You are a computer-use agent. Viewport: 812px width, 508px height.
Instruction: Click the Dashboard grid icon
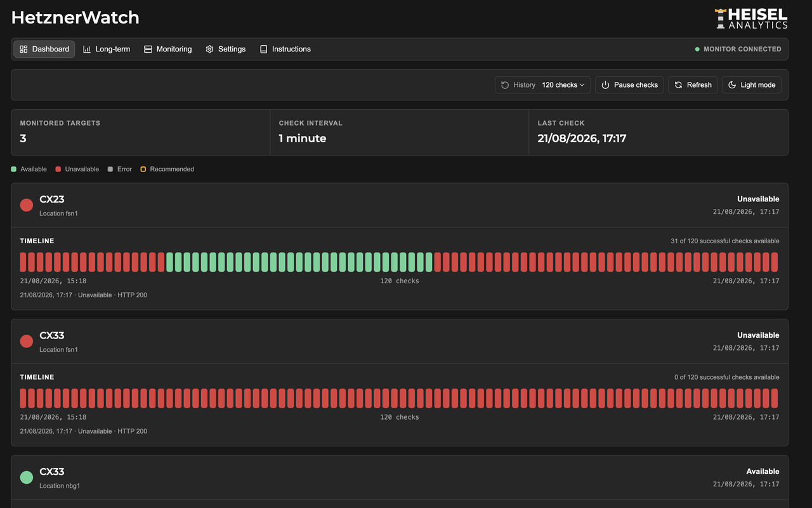pyautogui.click(x=23, y=49)
